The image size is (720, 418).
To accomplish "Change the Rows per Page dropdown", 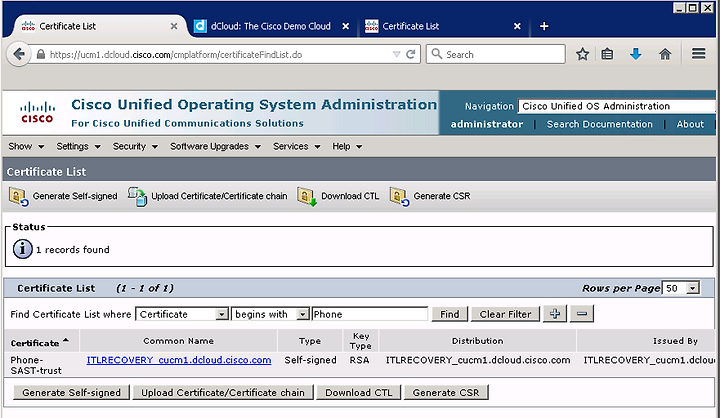I will 681,288.
